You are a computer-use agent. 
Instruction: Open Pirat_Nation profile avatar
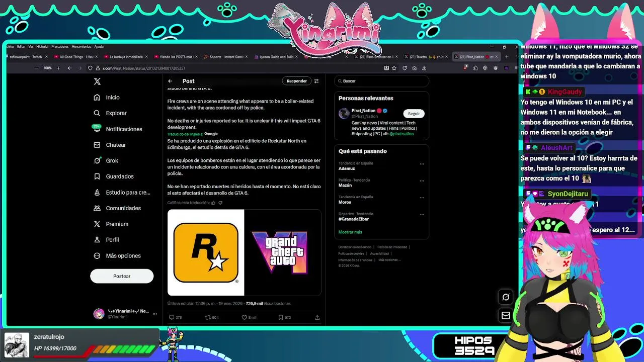click(x=344, y=113)
